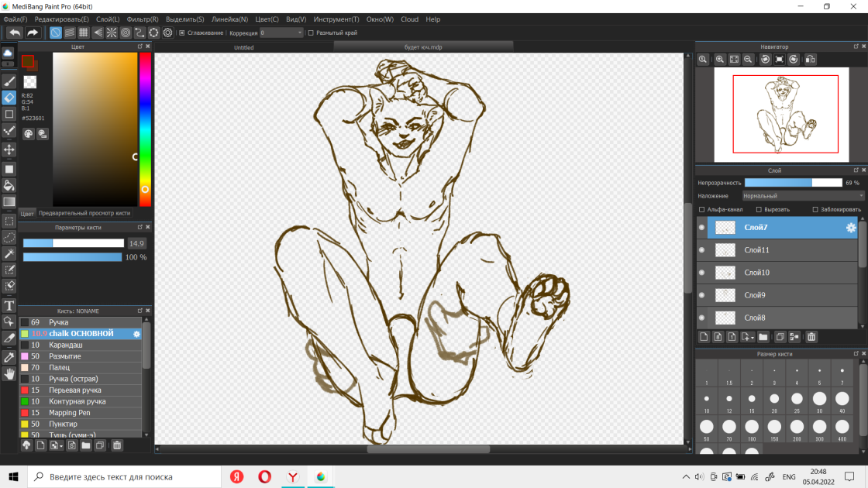Viewport: 868px width, 488px height.
Task: Select the Magic Wand tool
Action: coord(9,253)
